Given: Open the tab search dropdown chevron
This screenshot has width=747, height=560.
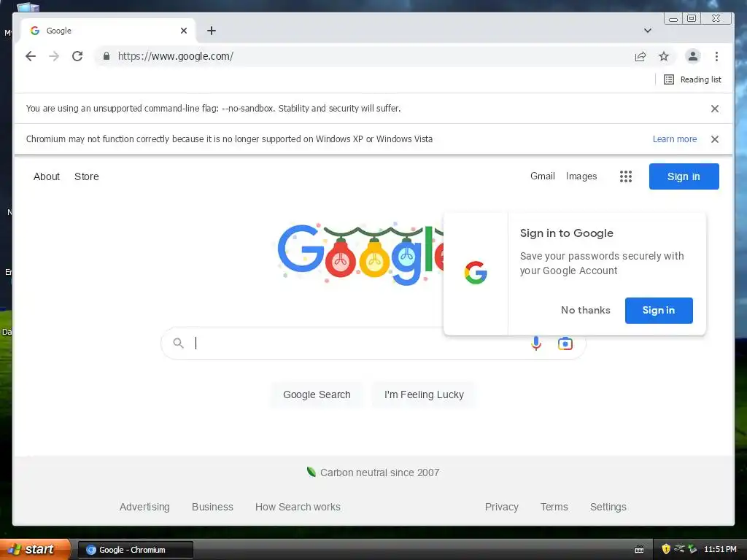Looking at the screenshot, I should coord(648,31).
